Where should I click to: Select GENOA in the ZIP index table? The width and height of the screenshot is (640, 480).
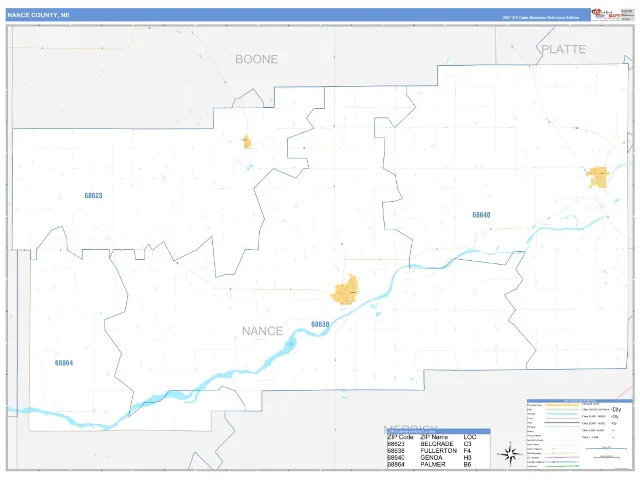(431, 458)
